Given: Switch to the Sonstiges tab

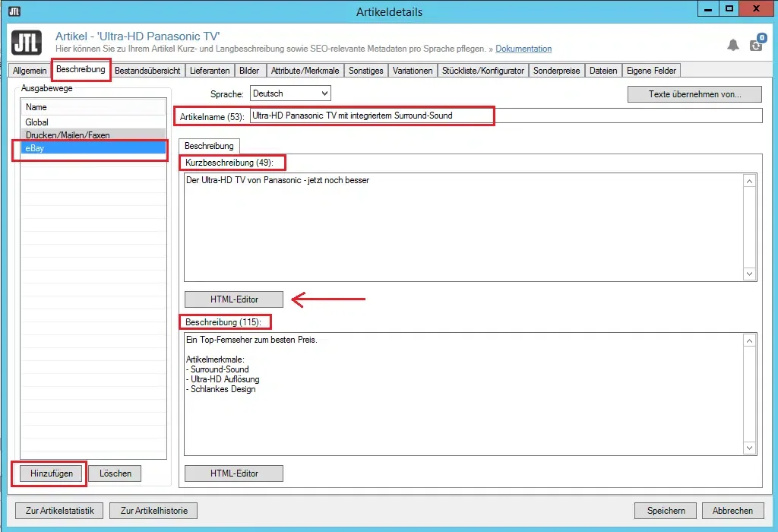Looking at the screenshot, I should coord(365,71).
